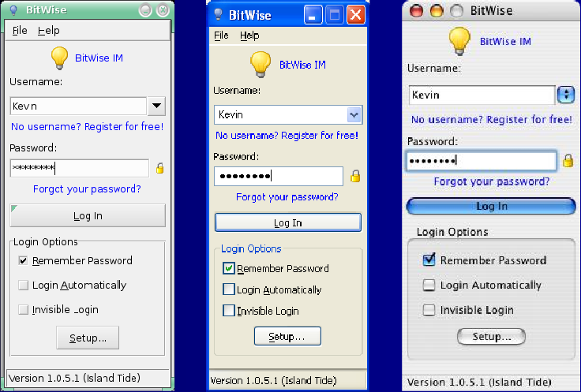Focus the password field in the Mac window
This screenshot has height=392, width=581.
point(481,161)
